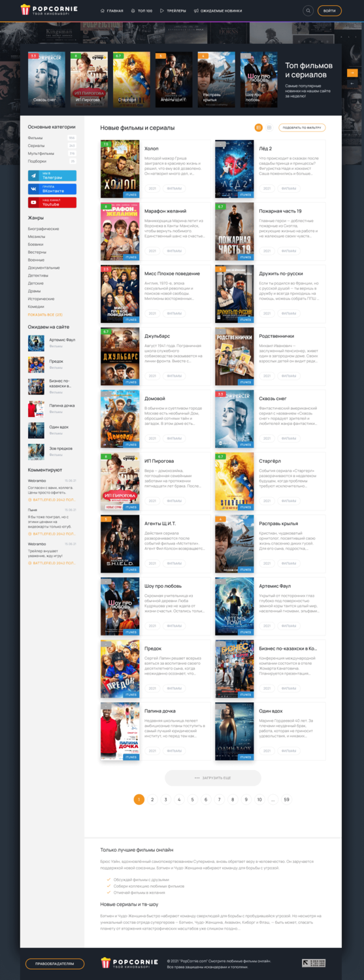Click the carousel next arrow button
This screenshot has width=364, height=980.
coord(353,73)
